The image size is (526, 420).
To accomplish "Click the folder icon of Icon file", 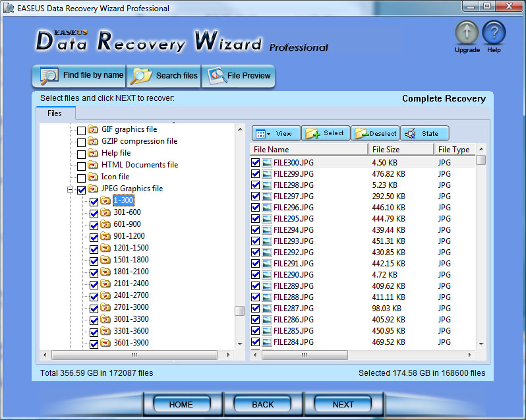I will (x=93, y=177).
